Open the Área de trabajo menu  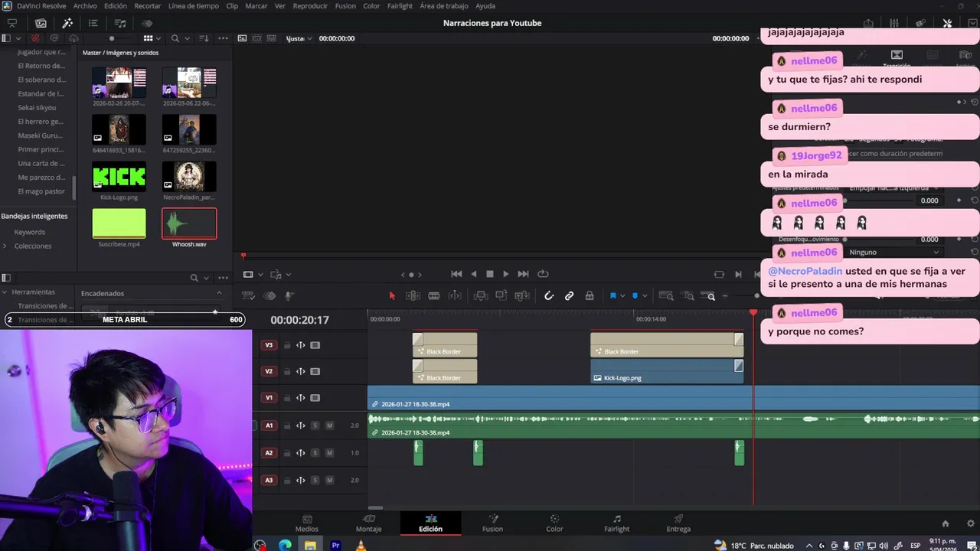coord(444,5)
